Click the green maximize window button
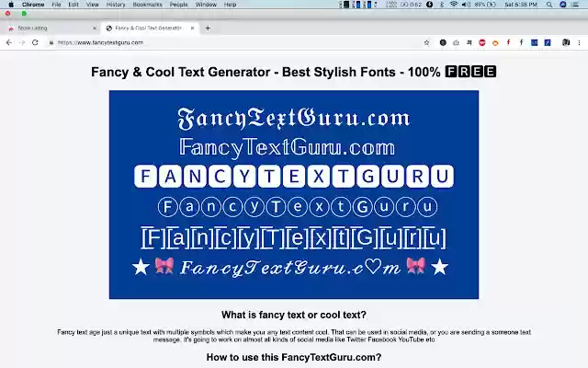588x368 pixels. (24, 14)
